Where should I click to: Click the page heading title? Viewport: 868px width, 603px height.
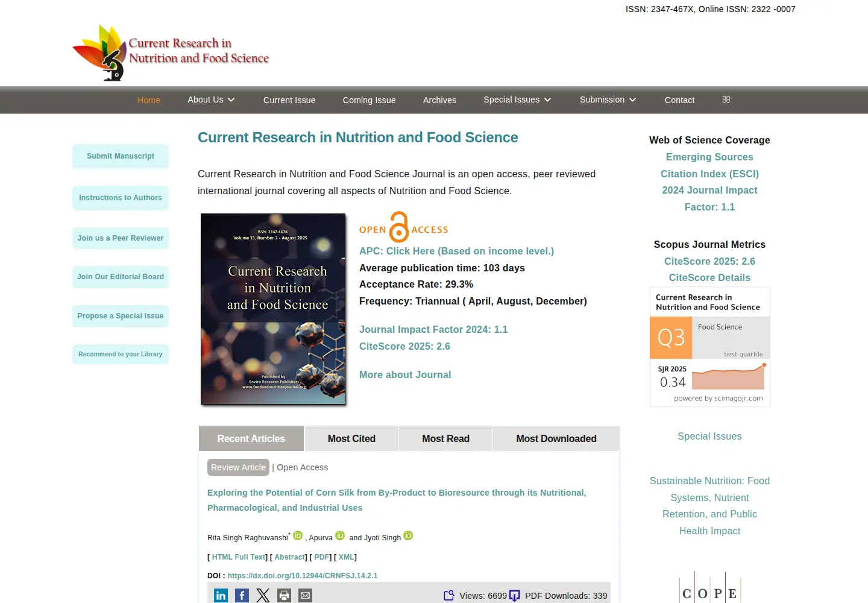[x=358, y=137]
